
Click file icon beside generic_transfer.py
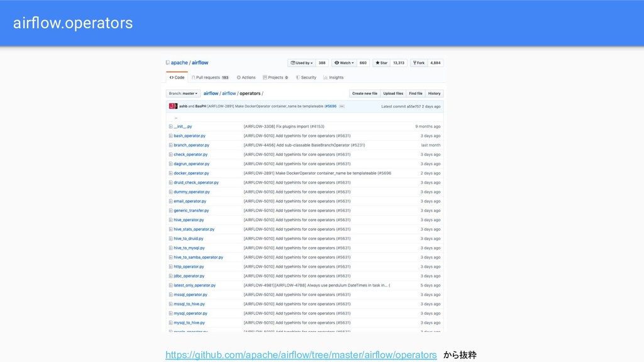point(170,211)
